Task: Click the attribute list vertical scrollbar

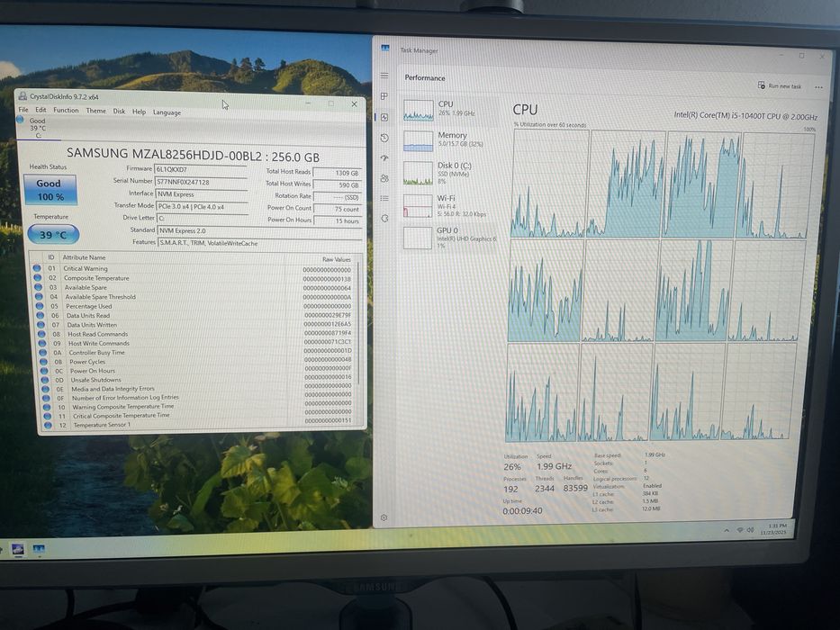Action: tap(357, 321)
